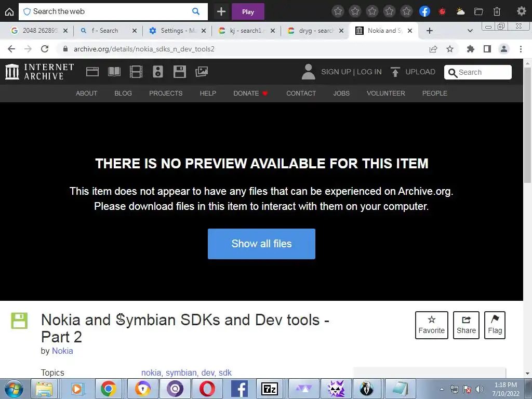This screenshot has height=399, width=532.
Task: Open the Images icon in archive navbar
Action: pos(202,72)
